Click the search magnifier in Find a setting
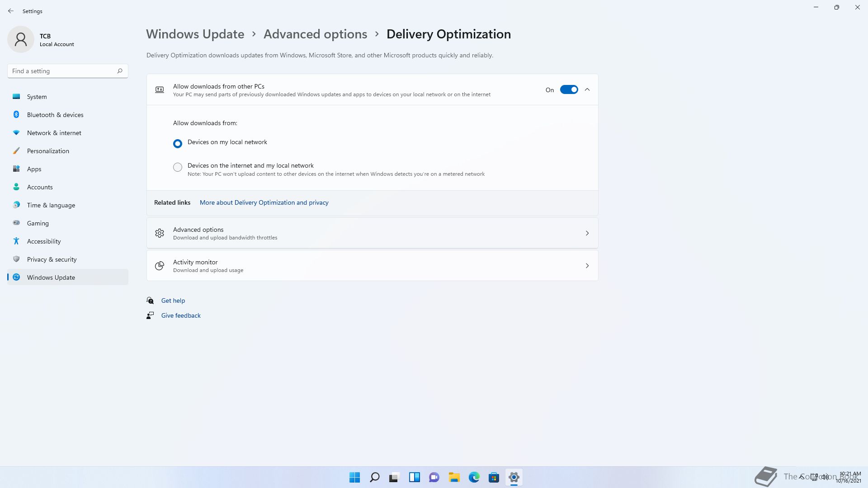 [x=120, y=71]
